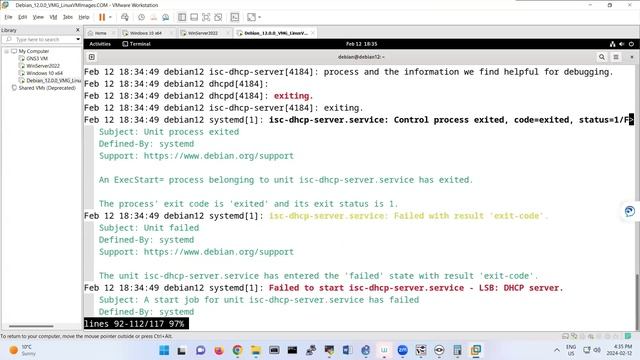Close the Debian VM tab

(313, 33)
